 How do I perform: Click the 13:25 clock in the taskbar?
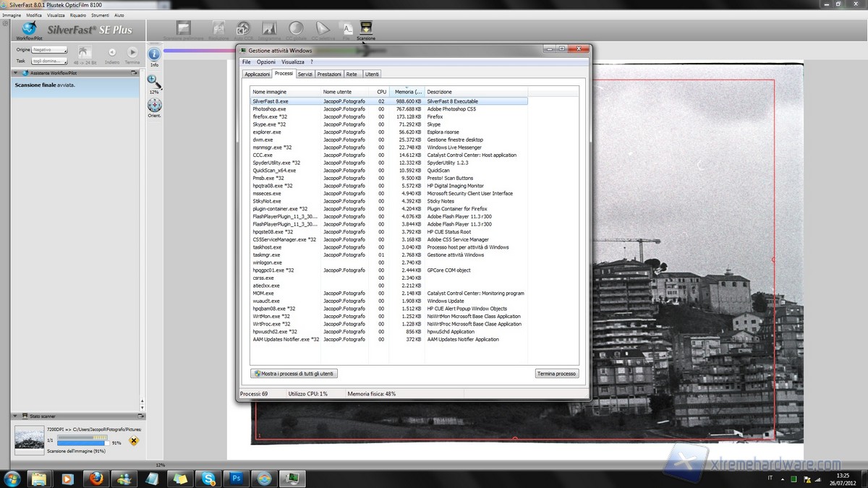point(842,474)
